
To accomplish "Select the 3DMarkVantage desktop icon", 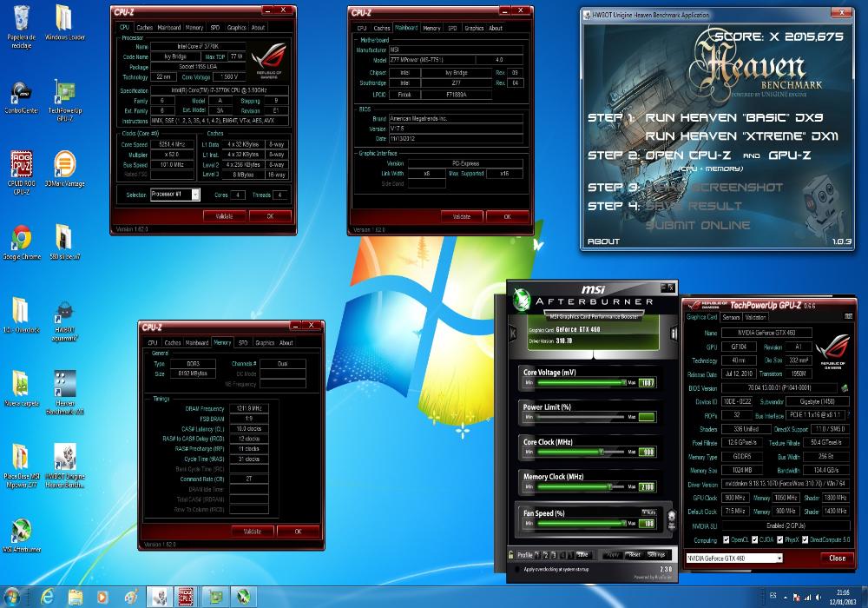I will point(65,169).
